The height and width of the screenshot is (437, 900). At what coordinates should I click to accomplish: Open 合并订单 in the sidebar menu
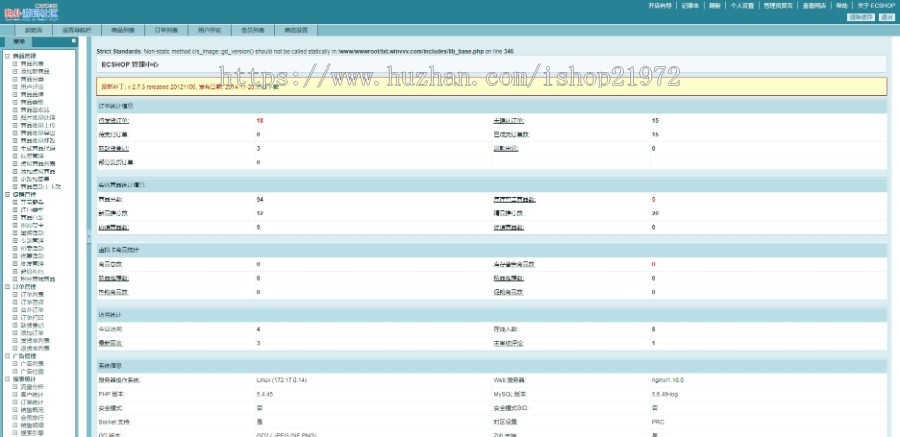32,310
